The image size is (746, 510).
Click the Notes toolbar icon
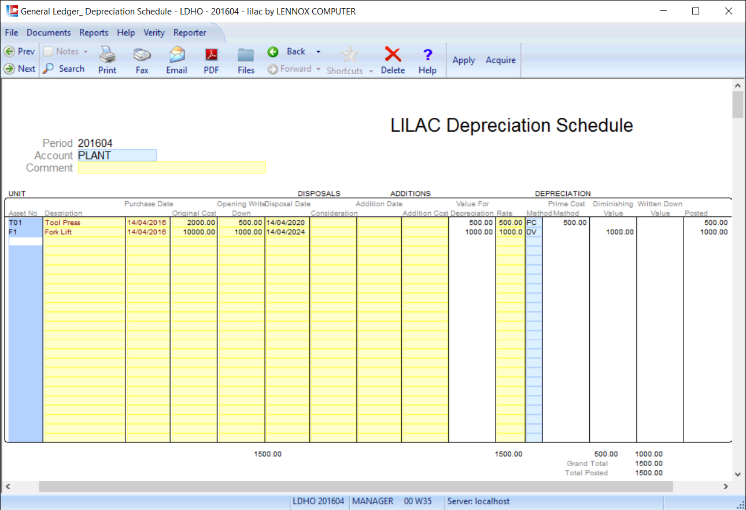point(48,51)
